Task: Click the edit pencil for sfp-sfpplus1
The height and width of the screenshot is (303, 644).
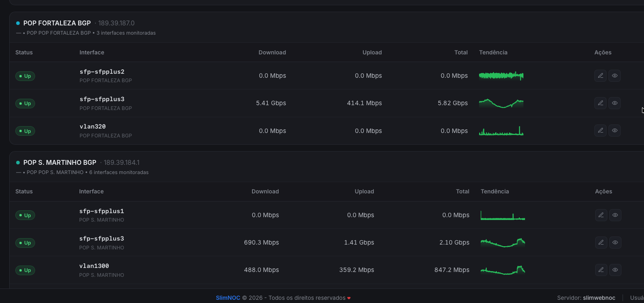Action: (601, 215)
